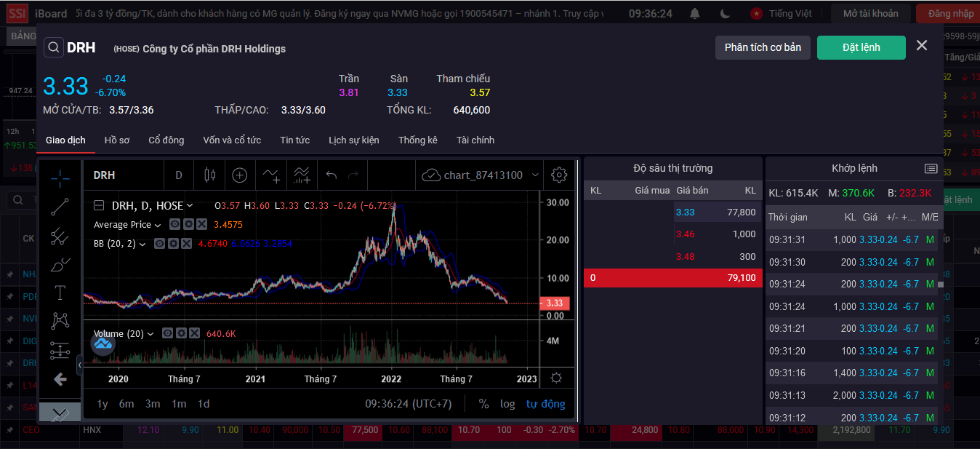The width and height of the screenshot is (980, 449).
Task: Set chart range to 3m
Action: pos(153,404)
